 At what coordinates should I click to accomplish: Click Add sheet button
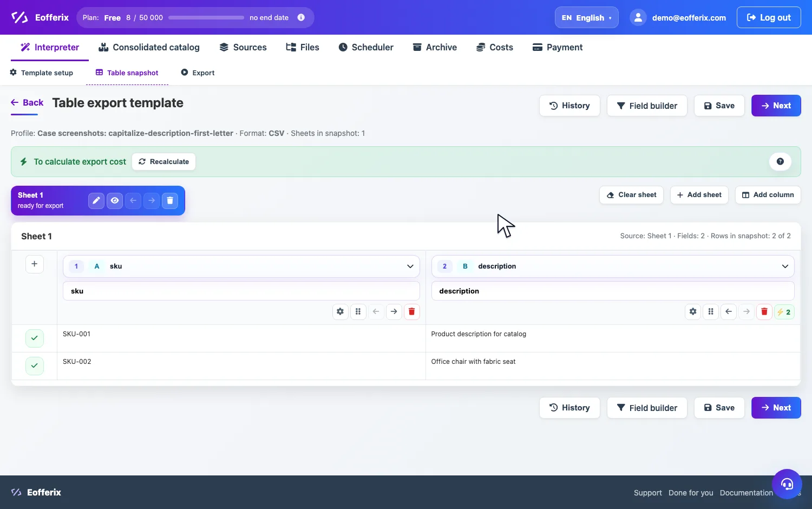(x=699, y=195)
